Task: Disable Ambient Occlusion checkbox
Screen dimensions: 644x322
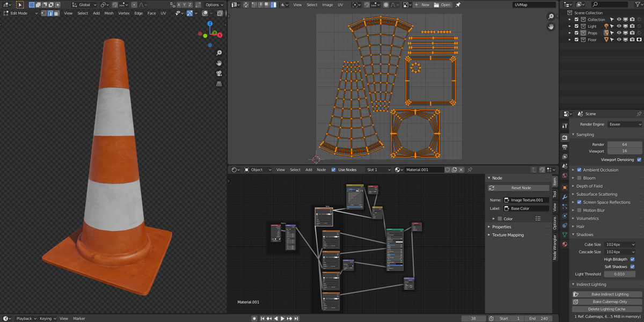Action: [579, 170]
